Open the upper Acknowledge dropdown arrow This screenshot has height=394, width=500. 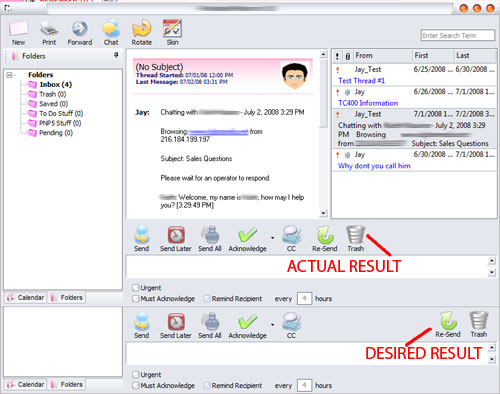pos(273,238)
